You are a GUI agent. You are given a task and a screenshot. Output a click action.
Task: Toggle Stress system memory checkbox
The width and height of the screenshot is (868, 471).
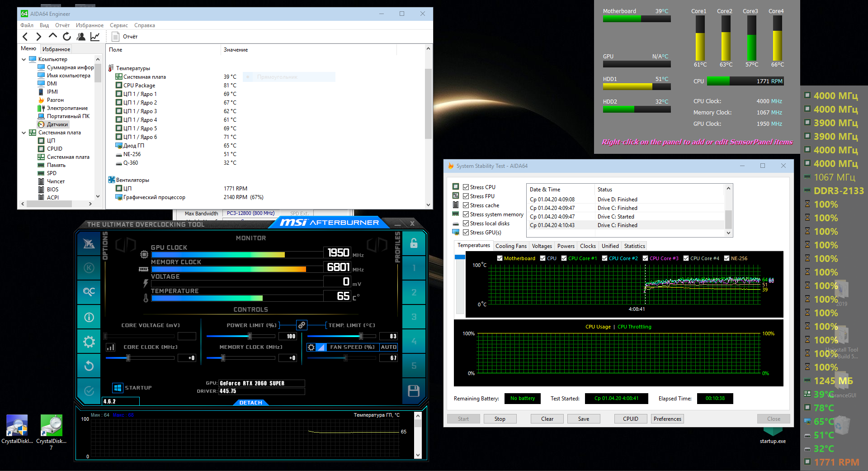click(x=466, y=214)
